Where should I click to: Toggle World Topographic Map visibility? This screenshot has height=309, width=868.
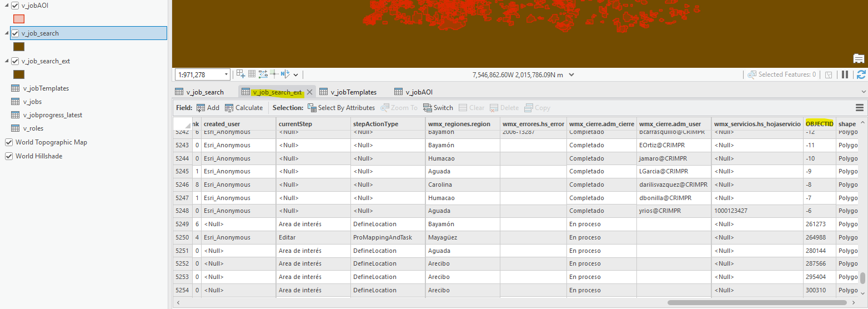click(8, 142)
